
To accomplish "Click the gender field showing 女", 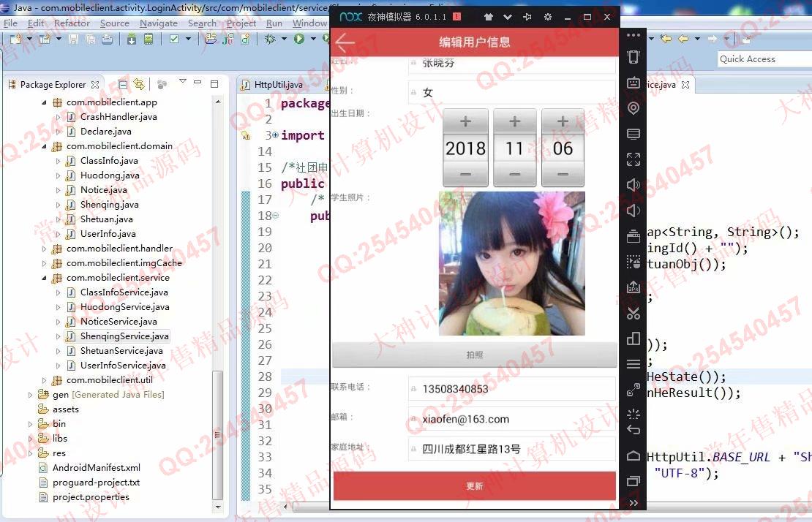I will (511, 92).
